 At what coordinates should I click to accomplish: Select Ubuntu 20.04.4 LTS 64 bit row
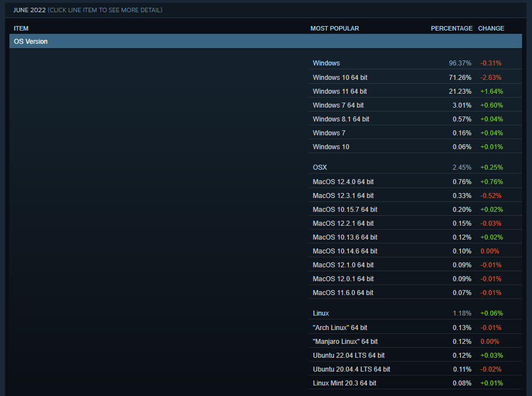tap(415, 369)
